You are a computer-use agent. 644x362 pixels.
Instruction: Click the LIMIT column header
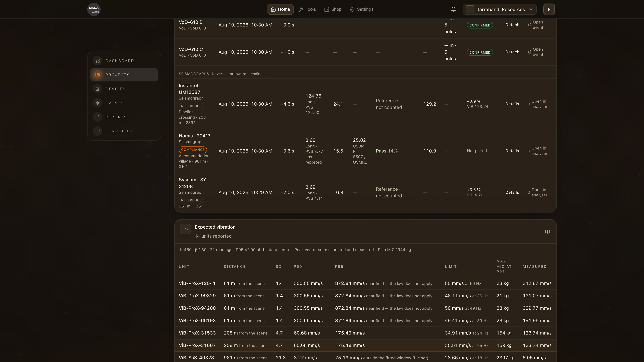pos(450,267)
